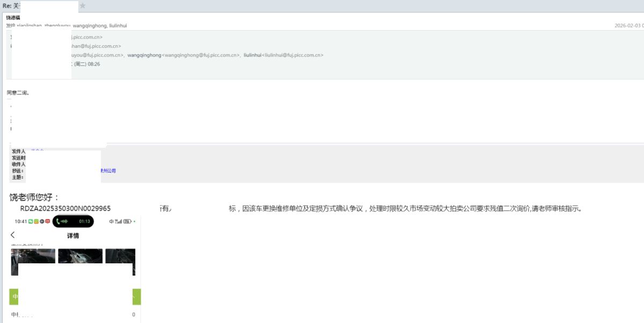Viewport: 644px width, 323px height.
Task: Click the signal strength bars icon
Action: point(119,221)
